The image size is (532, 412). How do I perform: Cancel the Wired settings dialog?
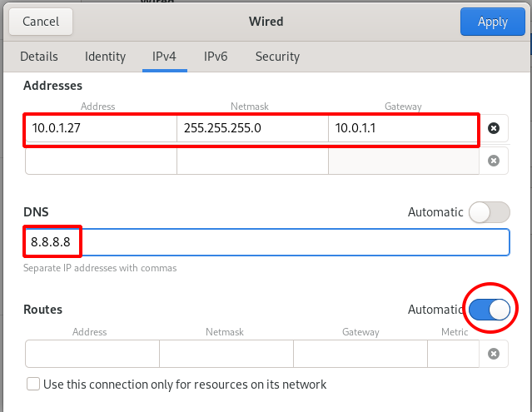(x=41, y=22)
